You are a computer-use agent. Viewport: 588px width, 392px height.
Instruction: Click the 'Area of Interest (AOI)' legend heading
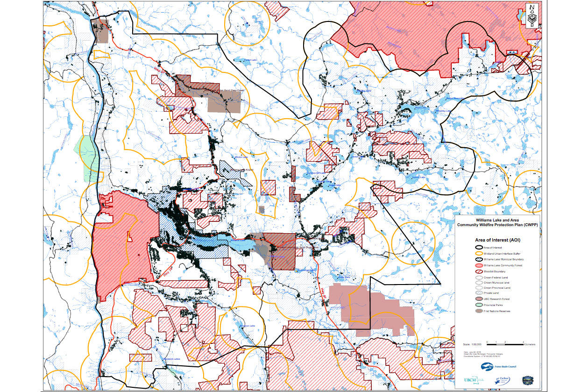tap(497, 240)
